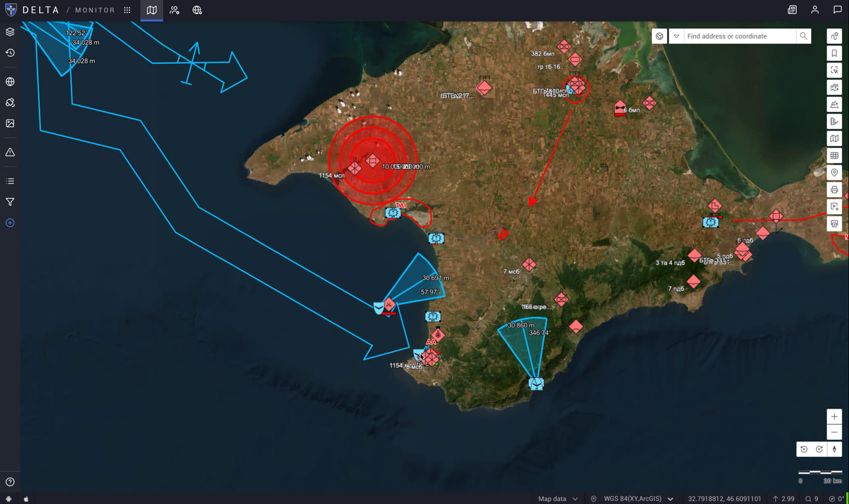Expand the search type dropdown arrow

(x=676, y=36)
